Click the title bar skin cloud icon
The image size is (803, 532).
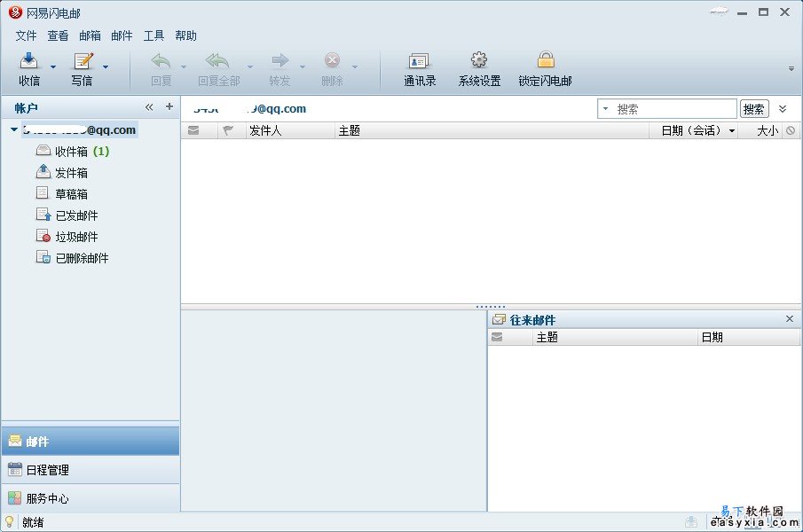click(719, 12)
